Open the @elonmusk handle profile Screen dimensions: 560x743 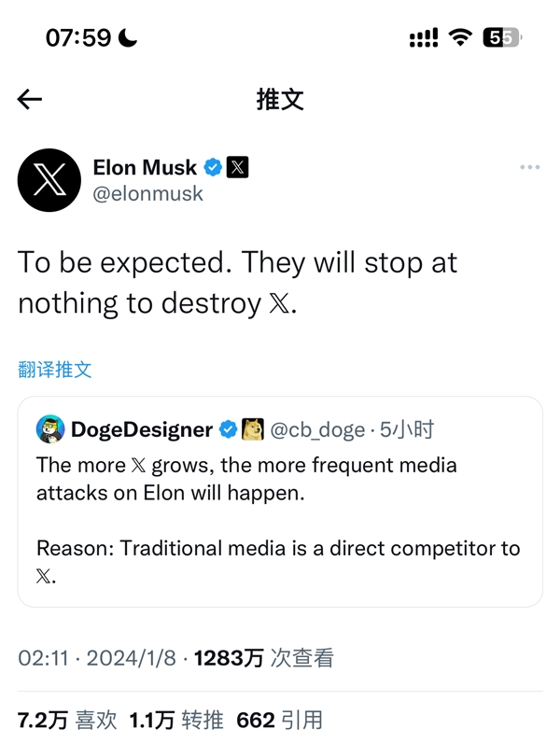[147, 194]
